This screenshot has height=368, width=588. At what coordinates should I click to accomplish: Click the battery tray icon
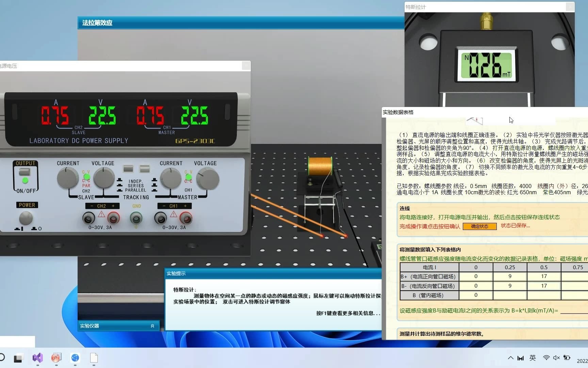(567, 358)
